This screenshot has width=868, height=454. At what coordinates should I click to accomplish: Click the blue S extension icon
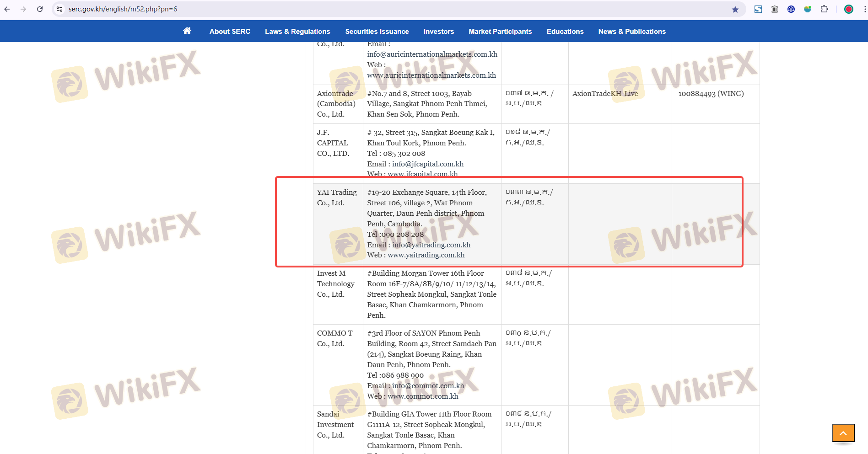point(758,9)
